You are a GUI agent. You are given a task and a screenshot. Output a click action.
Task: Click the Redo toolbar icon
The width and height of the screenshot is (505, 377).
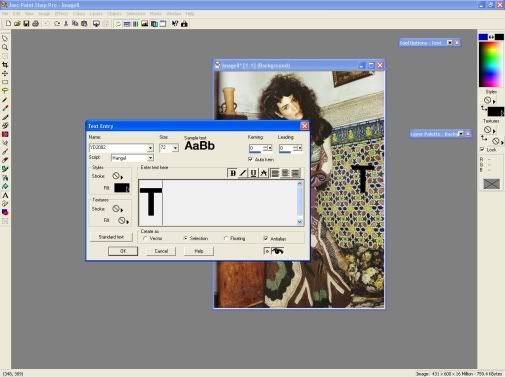click(x=57, y=24)
